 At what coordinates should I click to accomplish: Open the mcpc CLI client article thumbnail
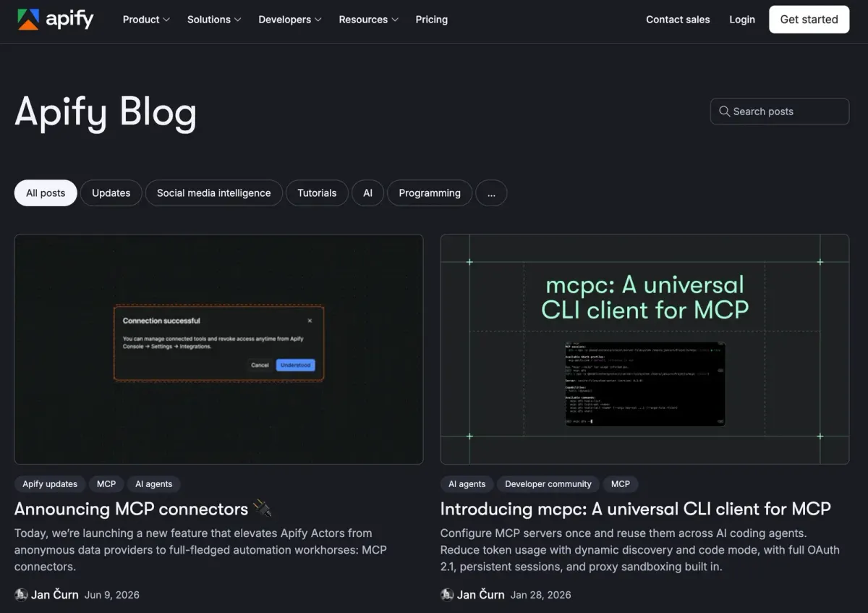click(644, 349)
